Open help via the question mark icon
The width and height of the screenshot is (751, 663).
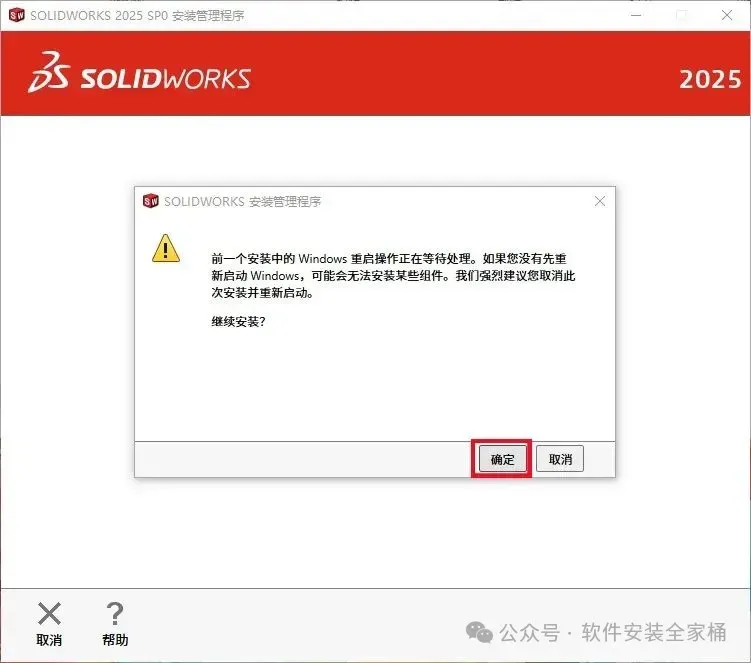tap(115, 614)
